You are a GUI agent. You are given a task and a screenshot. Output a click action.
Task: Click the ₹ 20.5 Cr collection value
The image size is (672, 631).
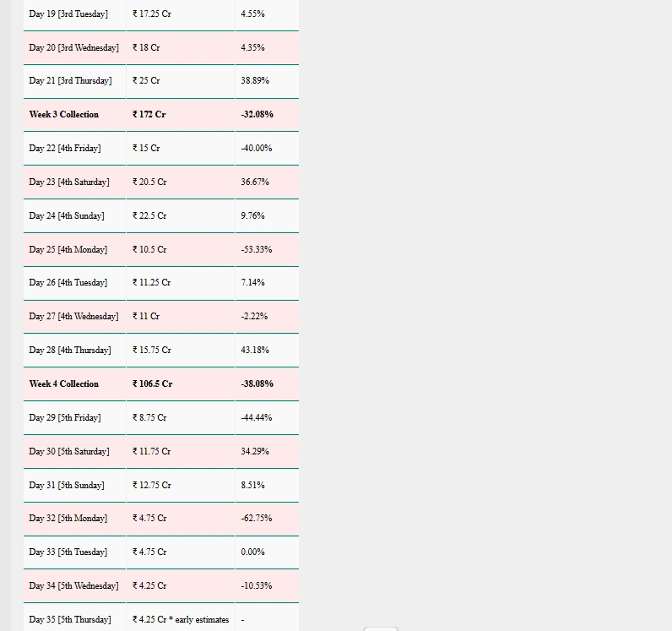point(149,182)
